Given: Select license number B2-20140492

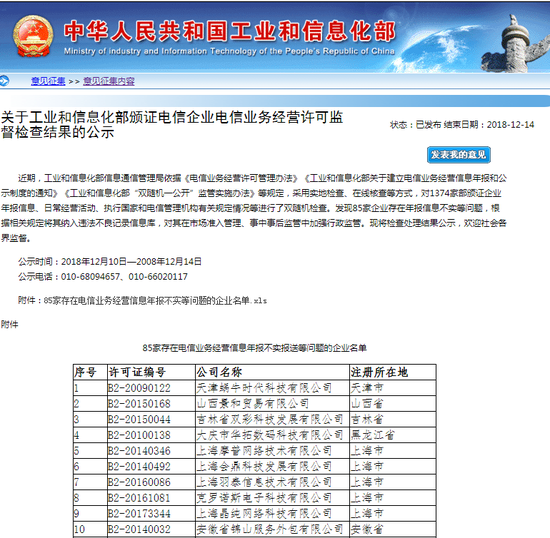Looking at the screenshot, I should click(x=139, y=466).
